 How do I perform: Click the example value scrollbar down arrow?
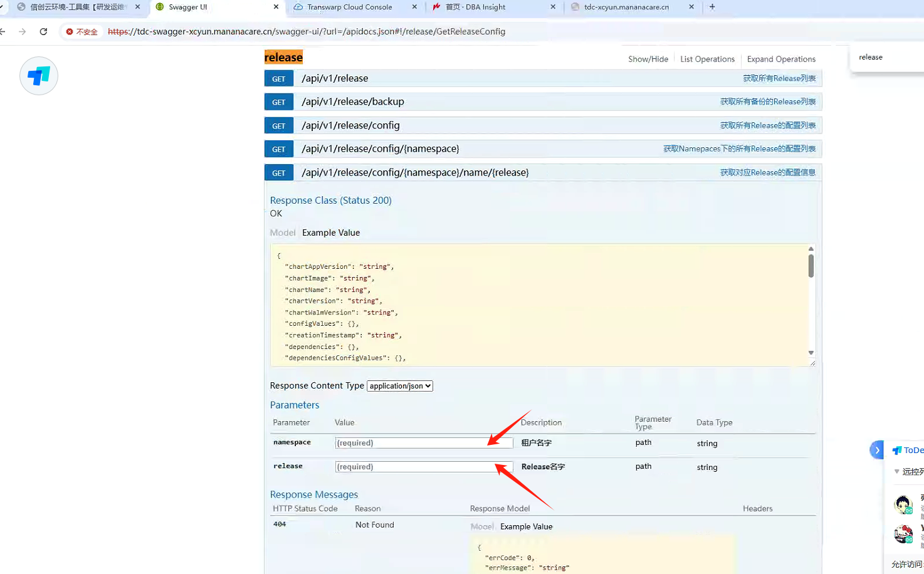(x=811, y=353)
